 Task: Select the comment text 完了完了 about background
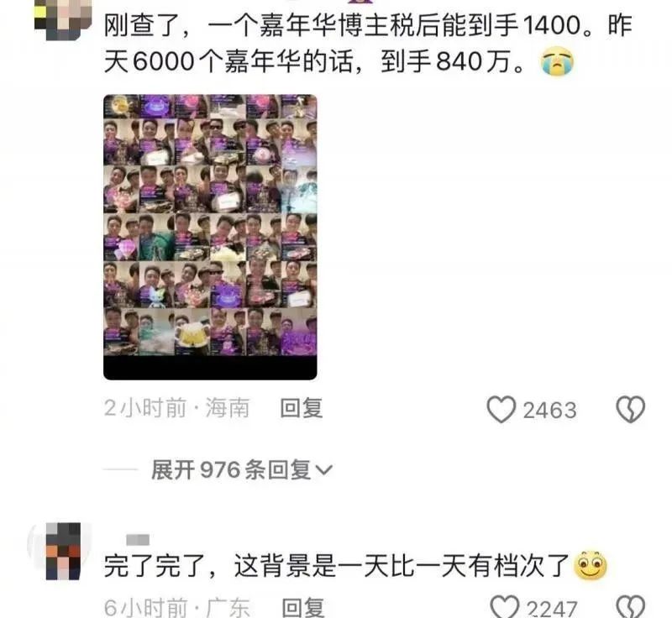pos(337,565)
